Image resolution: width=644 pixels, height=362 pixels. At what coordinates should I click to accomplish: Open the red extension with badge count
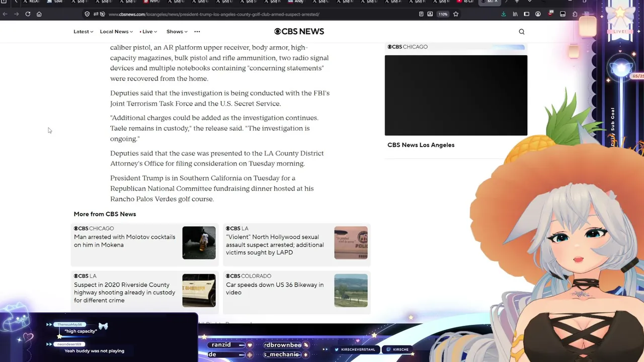pyautogui.click(x=551, y=14)
